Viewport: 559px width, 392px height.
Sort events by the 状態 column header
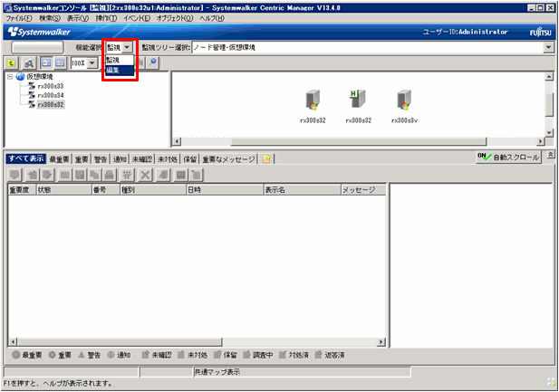pos(64,190)
